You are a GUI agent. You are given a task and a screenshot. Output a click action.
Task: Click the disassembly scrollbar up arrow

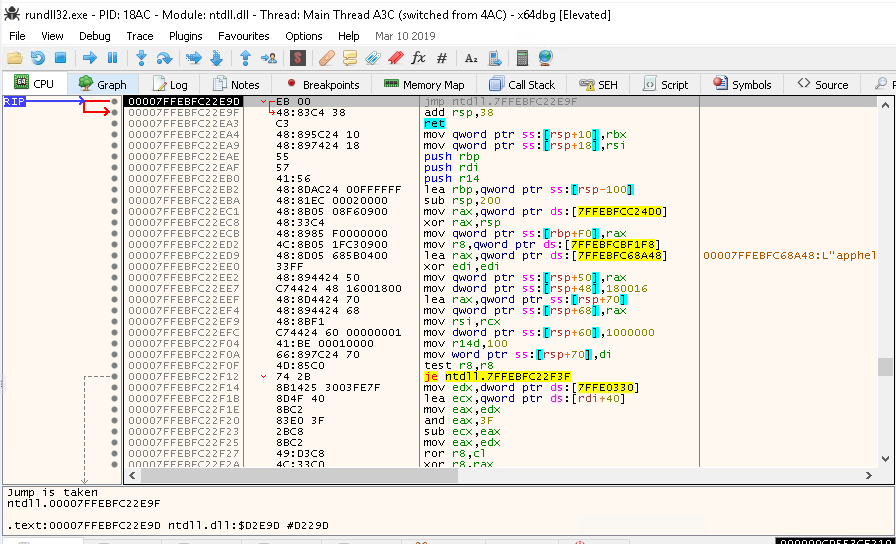point(886,105)
